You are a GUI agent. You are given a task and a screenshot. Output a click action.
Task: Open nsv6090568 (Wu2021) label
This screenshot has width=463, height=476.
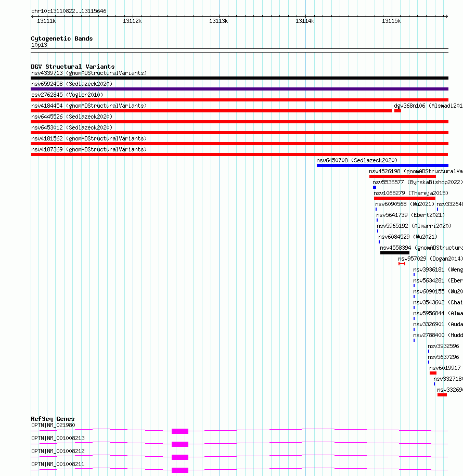pyautogui.click(x=405, y=204)
